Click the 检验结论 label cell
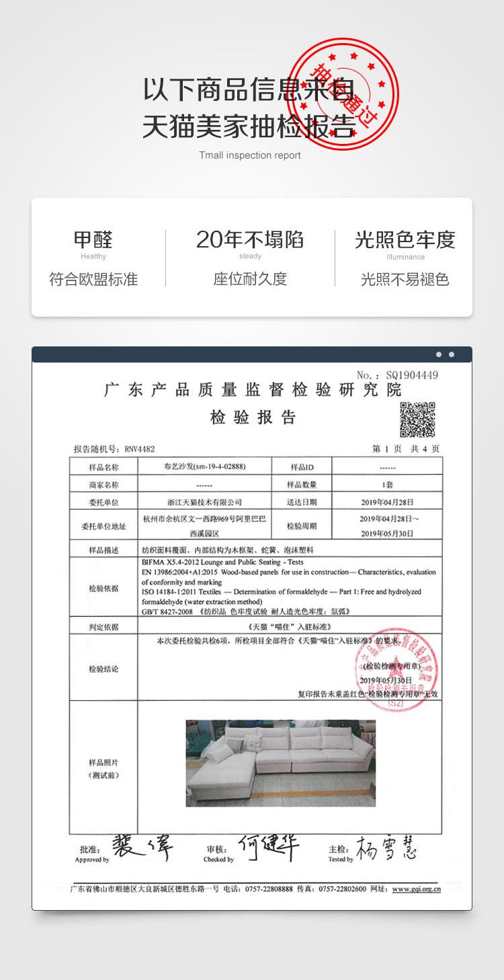This screenshot has width=504, height=980. coord(103,669)
